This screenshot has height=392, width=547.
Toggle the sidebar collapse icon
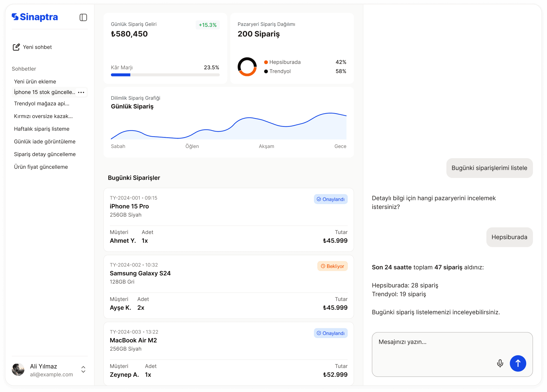coord(83,18)
